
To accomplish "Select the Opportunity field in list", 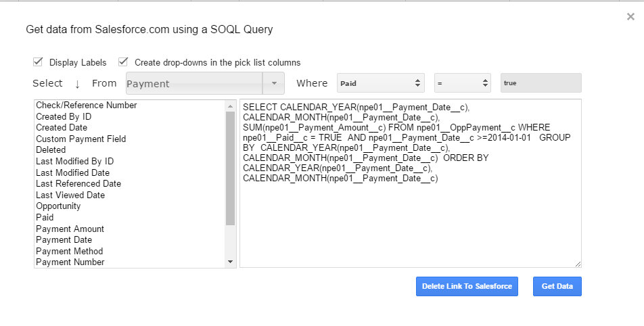I will (58, 206).
